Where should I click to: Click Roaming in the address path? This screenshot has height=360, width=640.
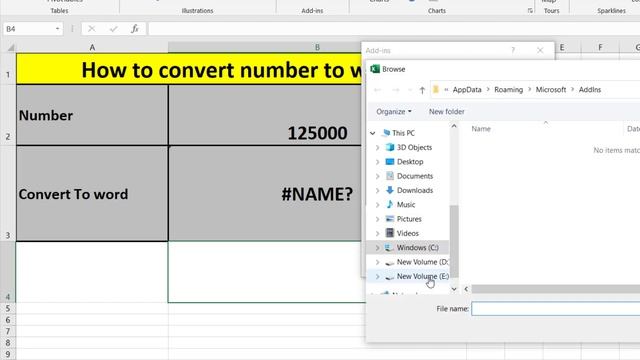point(508,90)
